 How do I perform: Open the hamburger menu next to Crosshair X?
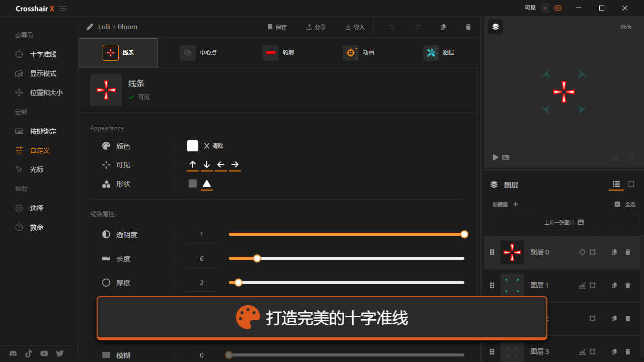(x=63, y=8)
